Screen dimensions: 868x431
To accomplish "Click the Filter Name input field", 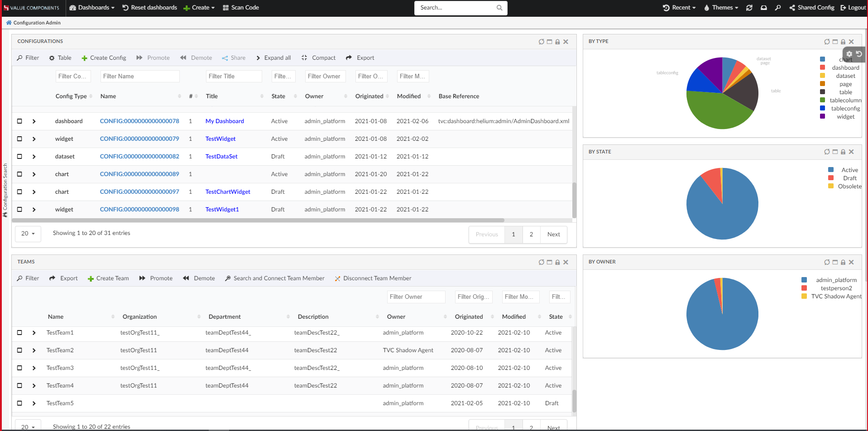I will (x=139, y=77).
